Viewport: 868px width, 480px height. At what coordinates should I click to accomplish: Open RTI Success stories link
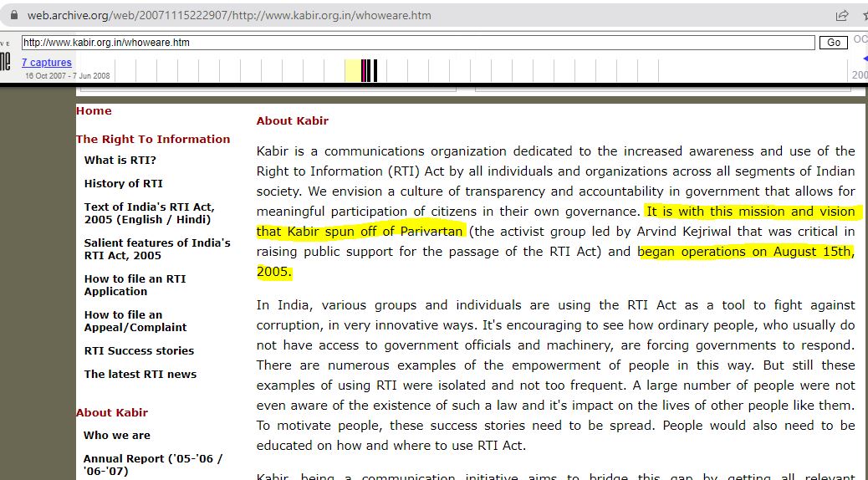(139, 351)
